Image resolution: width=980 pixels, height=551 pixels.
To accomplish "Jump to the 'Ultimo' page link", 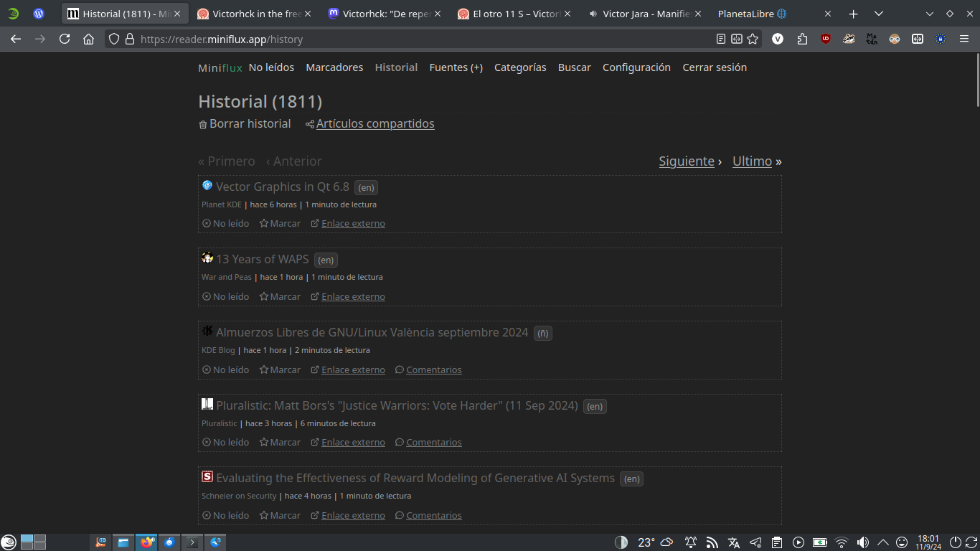I will point(752,161).
